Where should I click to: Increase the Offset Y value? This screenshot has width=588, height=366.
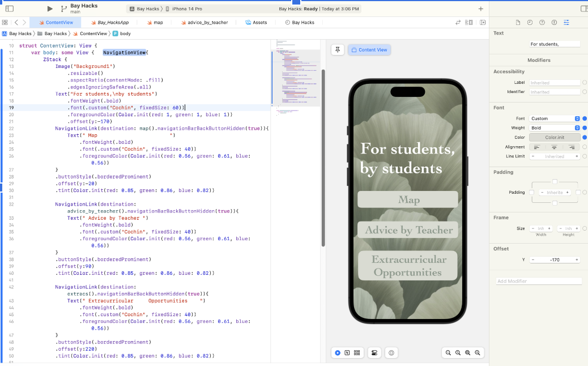577,260
